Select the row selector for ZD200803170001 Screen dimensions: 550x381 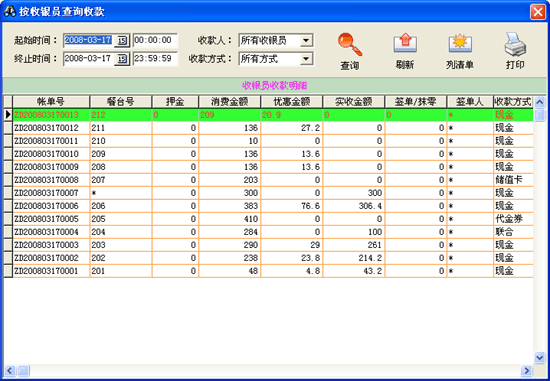pyautogui.click(x=8, y=271)
